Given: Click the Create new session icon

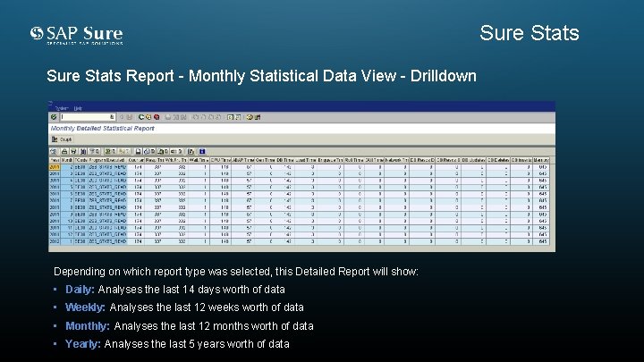Looking at the screenshot, I should tap(230, 117).
